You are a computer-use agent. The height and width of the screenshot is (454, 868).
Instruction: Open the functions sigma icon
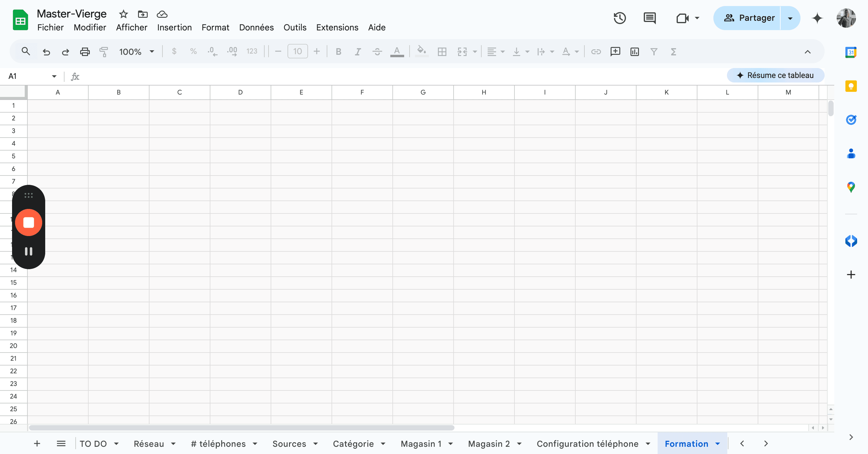pos(673,51)
